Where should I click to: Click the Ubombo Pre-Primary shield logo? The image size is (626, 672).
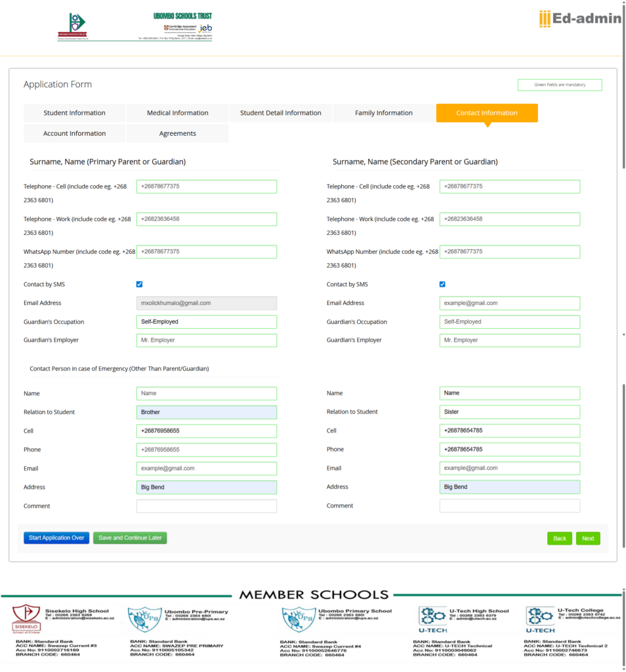145,619
